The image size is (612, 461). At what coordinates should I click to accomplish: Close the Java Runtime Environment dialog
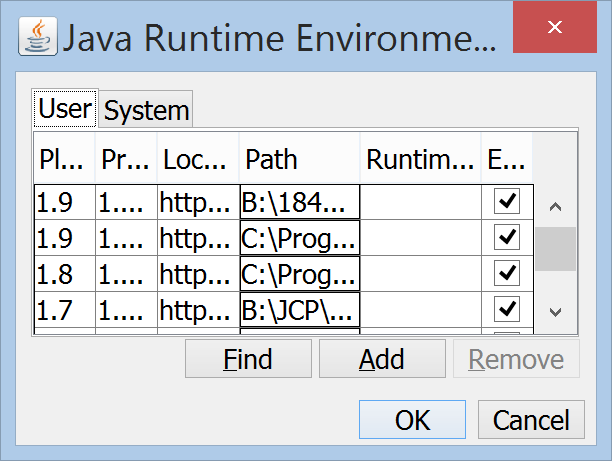point(562,28)
